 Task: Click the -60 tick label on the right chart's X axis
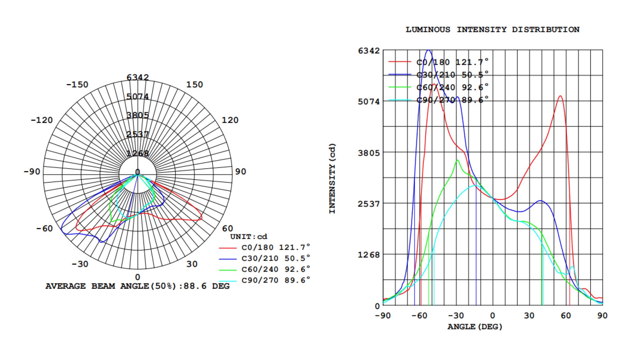(x=419, y=316)
